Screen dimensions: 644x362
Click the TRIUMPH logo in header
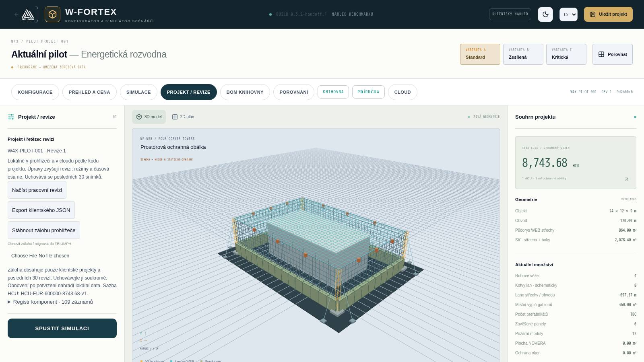(28, 14)
